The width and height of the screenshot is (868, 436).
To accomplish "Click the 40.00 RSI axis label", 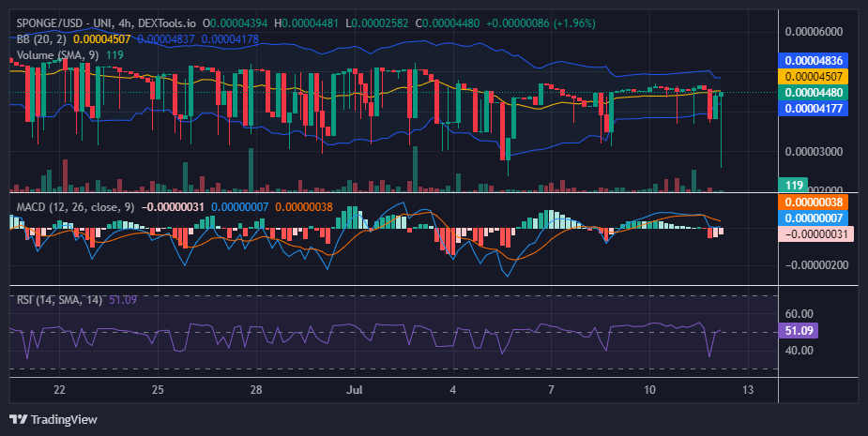I will 799,351.
